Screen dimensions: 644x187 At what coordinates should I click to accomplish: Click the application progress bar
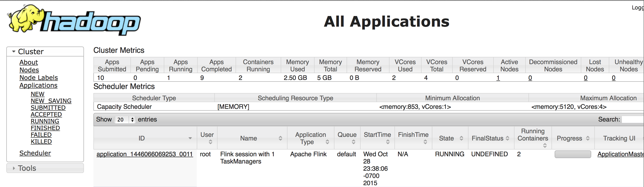pyautogui.click(x=572, y=154)
